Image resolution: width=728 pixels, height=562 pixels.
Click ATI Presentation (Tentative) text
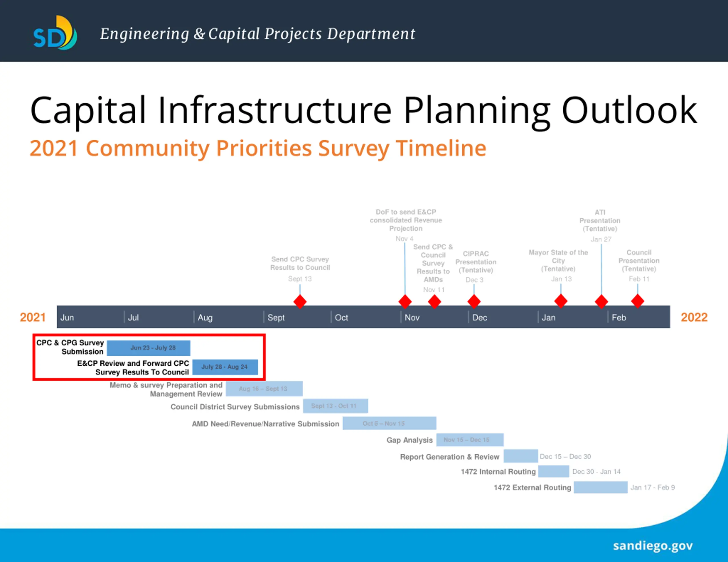pos(600,220)
